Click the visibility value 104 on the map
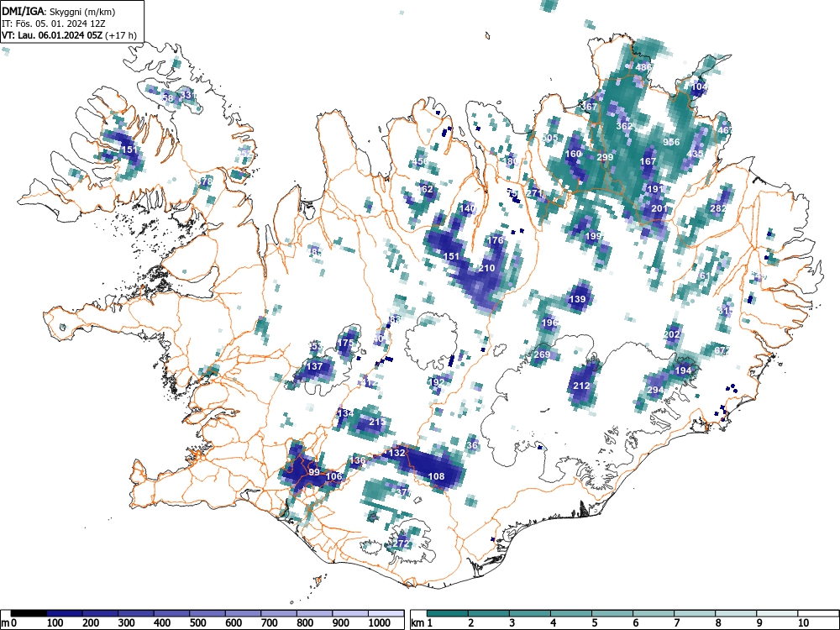Screen dimensions: 840x630 700,87
